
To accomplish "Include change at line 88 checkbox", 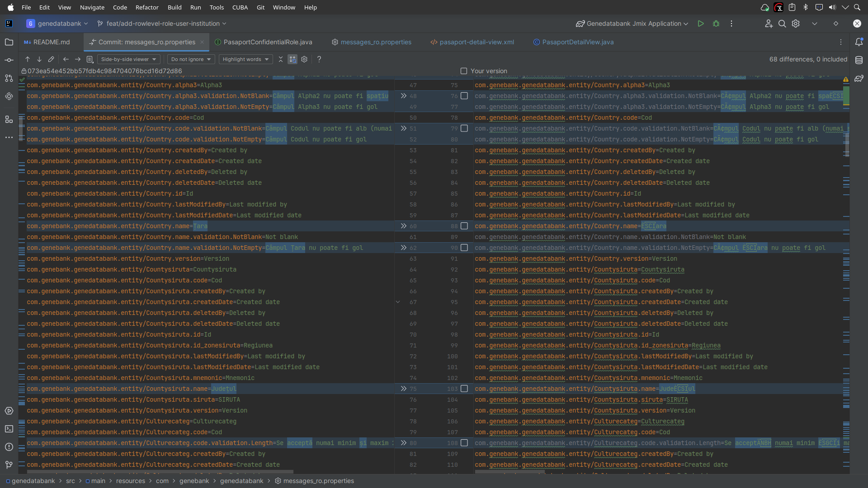I will pyautogui.click(x=464, y=226).
